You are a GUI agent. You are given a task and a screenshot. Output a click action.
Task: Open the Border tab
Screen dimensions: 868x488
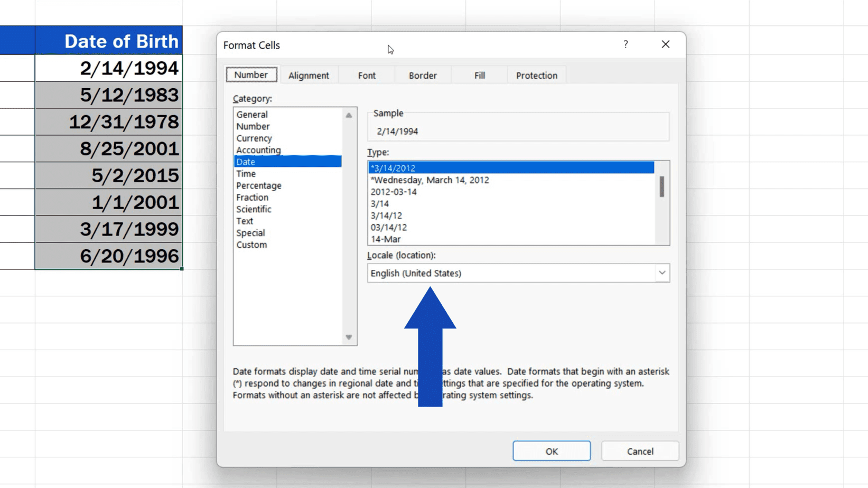tap(422, 75)
